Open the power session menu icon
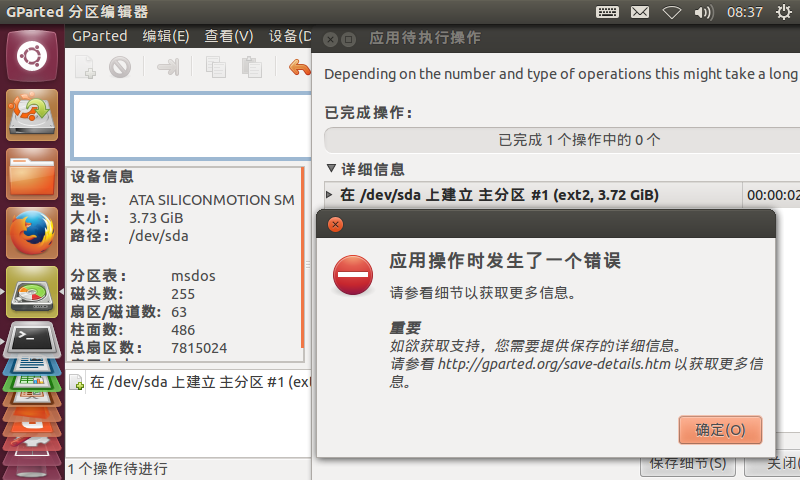Viewport: 800px width, 480px height. click(x=783, y=12)
